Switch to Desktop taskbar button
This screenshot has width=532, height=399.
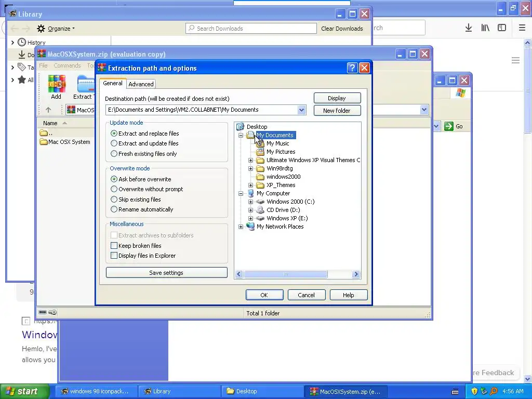point(262,391)
